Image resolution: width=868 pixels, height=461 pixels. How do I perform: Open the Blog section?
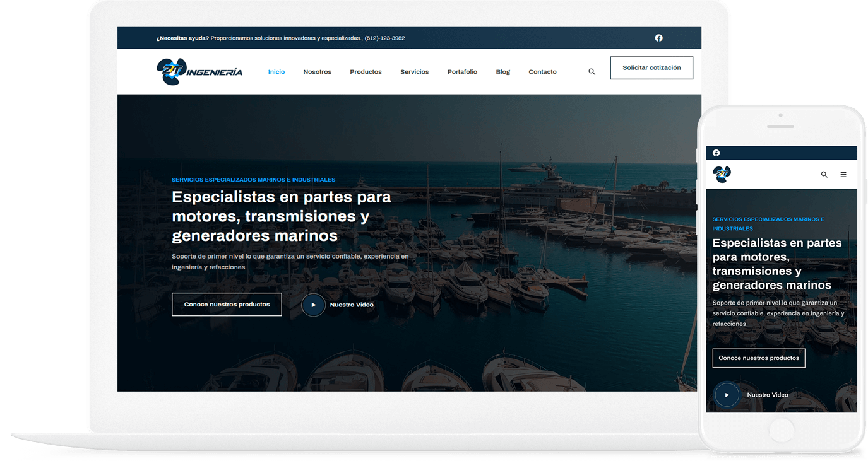pyautogui.click(x=502, y=71)
